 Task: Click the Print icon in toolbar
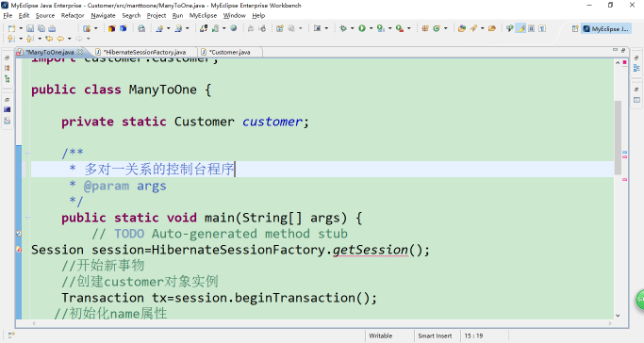click(x=52, y=28)
